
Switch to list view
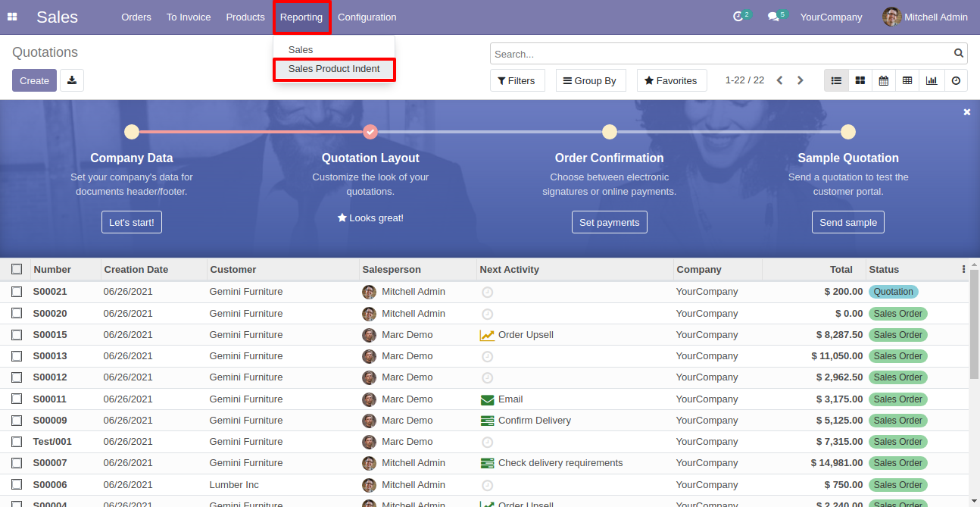point(836,80)
